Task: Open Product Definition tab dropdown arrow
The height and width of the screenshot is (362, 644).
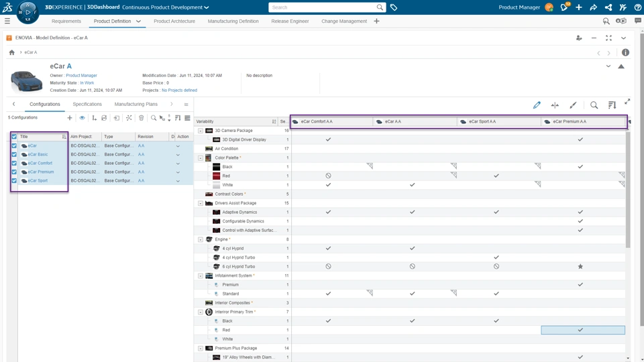Action: pyautogui.click(x=138, y=21)
